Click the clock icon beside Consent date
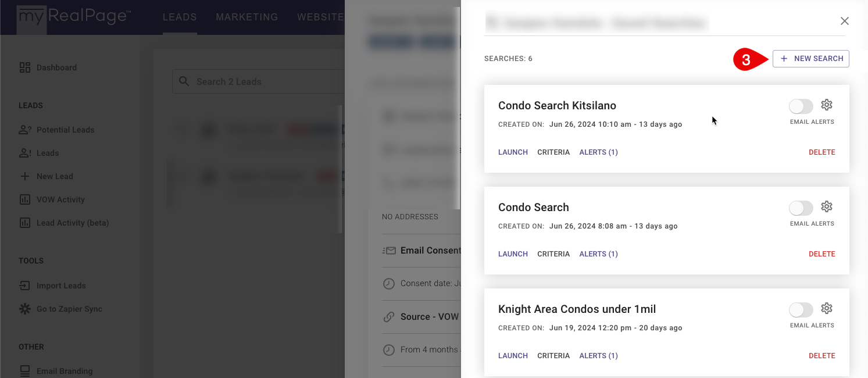Image resolution: width=868 pixels, height=378 pixels. point(389,284)
